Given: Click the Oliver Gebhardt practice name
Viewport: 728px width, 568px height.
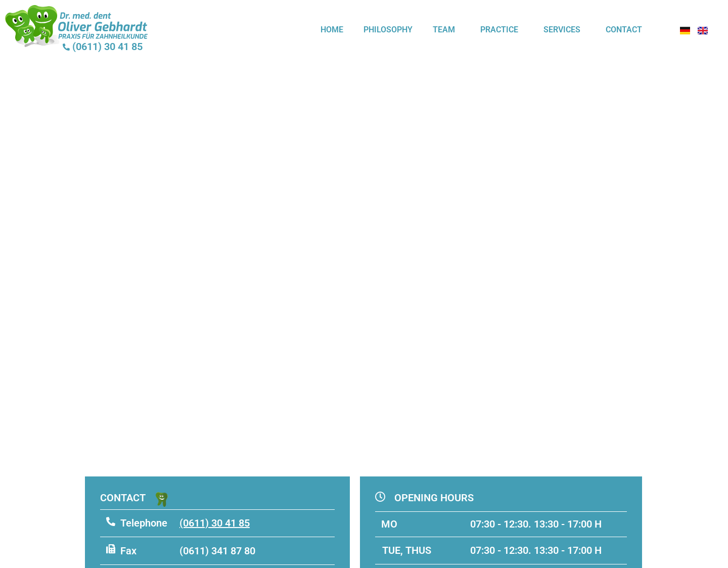Looking at the screenshot, I should (102, 27).
